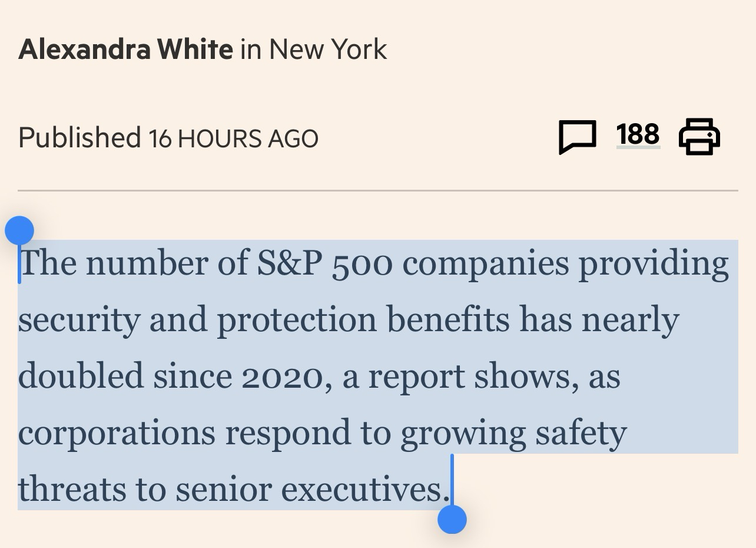Click the number "500" in the paragraph
Screen dimensions: 756x548
click(362, 264)
